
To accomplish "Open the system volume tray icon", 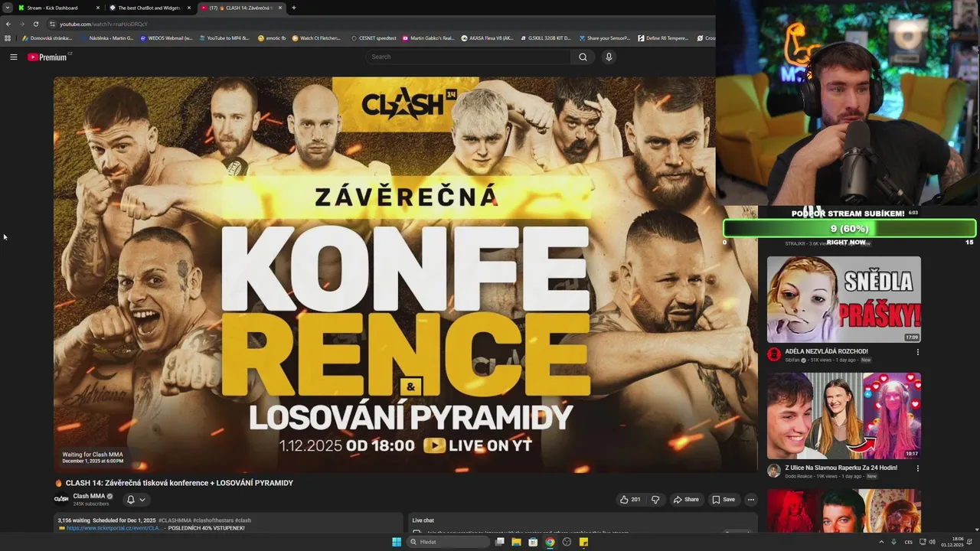I will [932, 542].
